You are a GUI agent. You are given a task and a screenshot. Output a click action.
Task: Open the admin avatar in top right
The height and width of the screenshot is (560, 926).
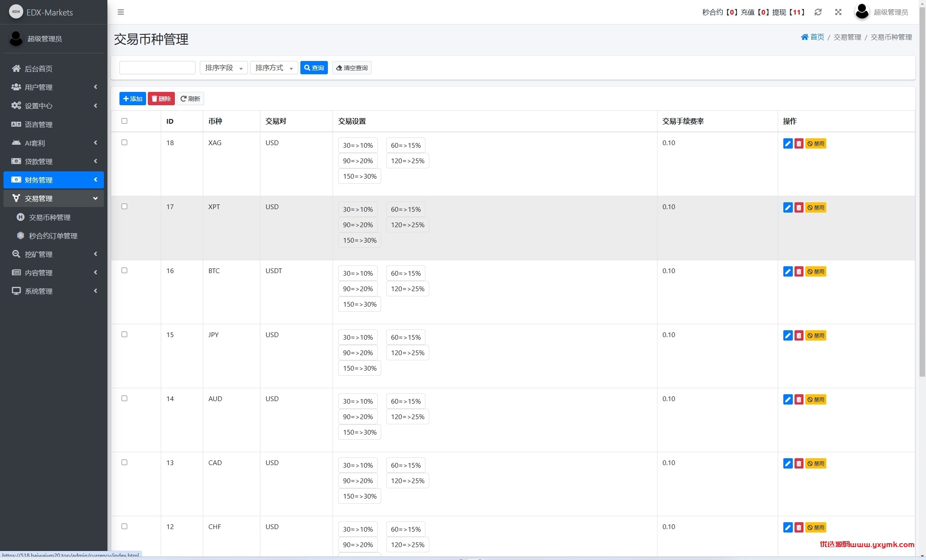[x=862, y=12]
